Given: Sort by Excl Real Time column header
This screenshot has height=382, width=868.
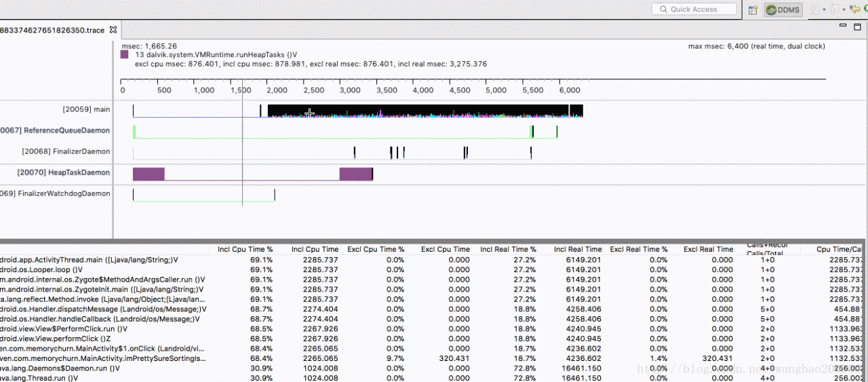Looking at the screenshot, I should (x=708, y=250).
